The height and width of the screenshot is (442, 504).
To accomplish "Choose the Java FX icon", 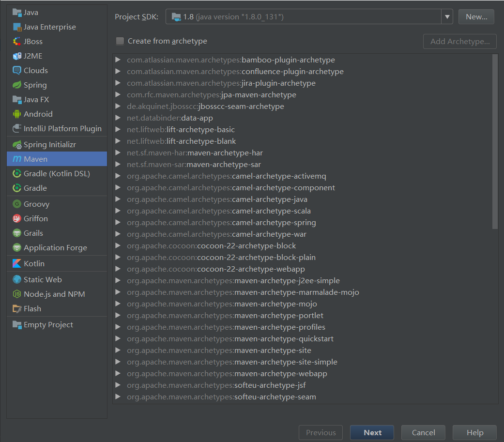I will tap(17, 99).
